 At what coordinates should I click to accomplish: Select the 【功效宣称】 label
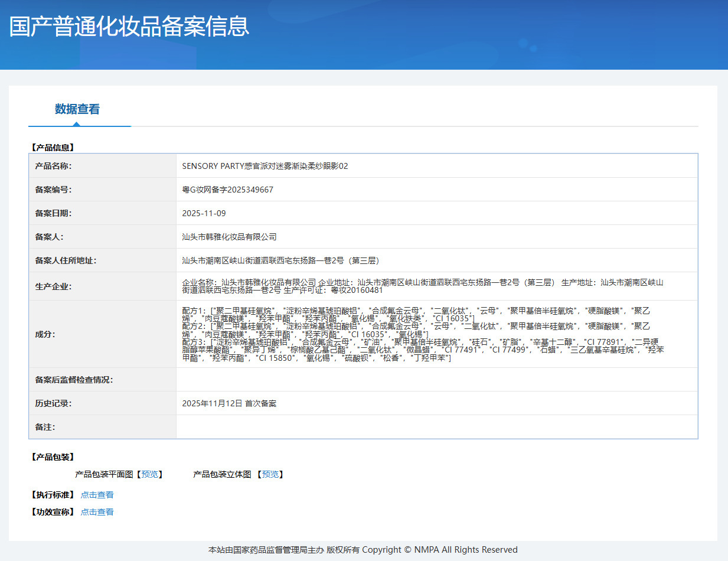pos(52,512)
